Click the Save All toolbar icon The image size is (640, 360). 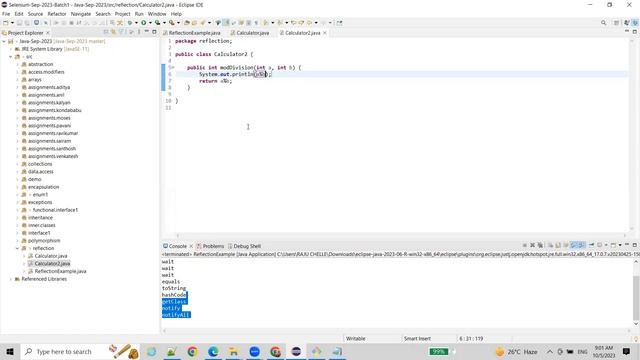[27, 23]
